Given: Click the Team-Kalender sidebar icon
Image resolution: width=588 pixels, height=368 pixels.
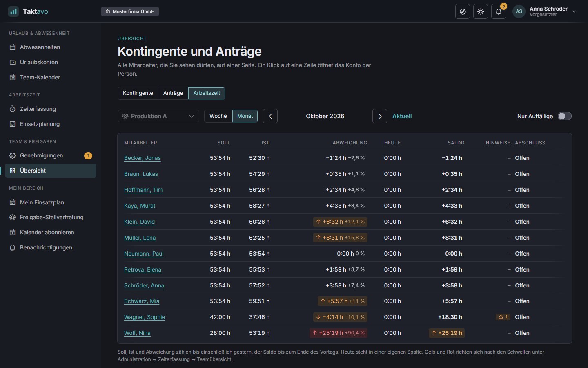Looking at the screenshot, I should pos(13,77).
